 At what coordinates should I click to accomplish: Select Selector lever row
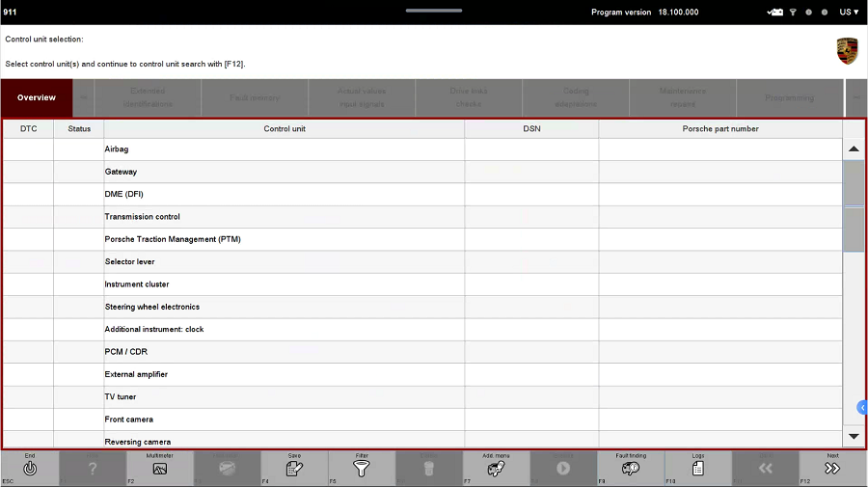423,261
